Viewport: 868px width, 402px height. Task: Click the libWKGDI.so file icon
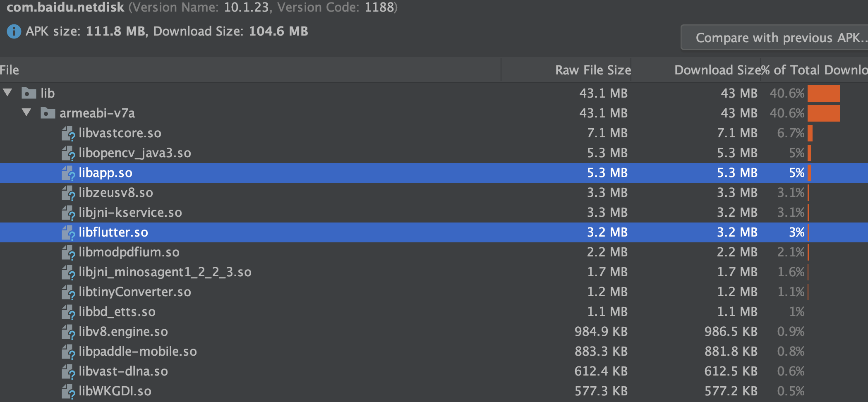pyautogui.click(x=68, y=391)
